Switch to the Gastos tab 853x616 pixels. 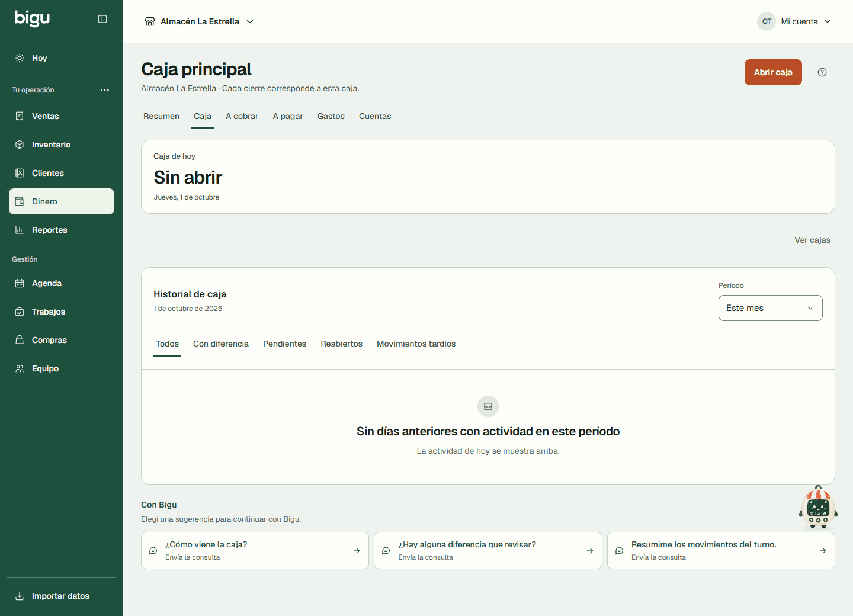pyautogui.click(x=331, y=116)
